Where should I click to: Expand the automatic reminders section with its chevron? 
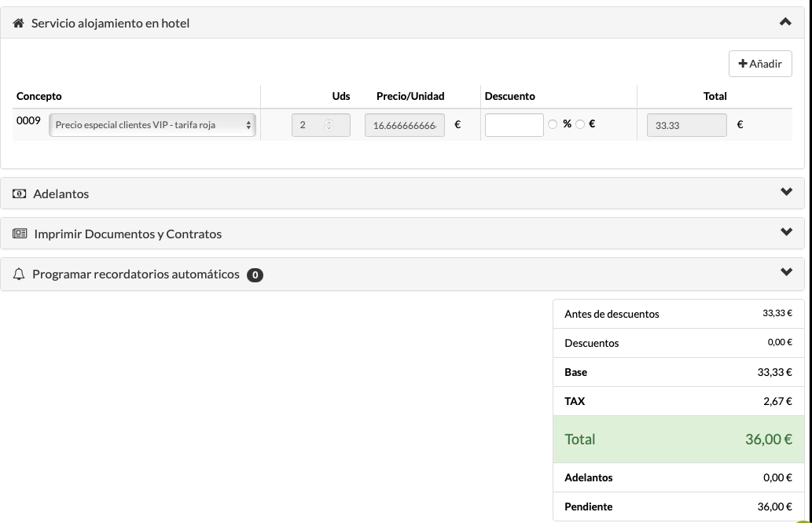click(x=786, y=273)
